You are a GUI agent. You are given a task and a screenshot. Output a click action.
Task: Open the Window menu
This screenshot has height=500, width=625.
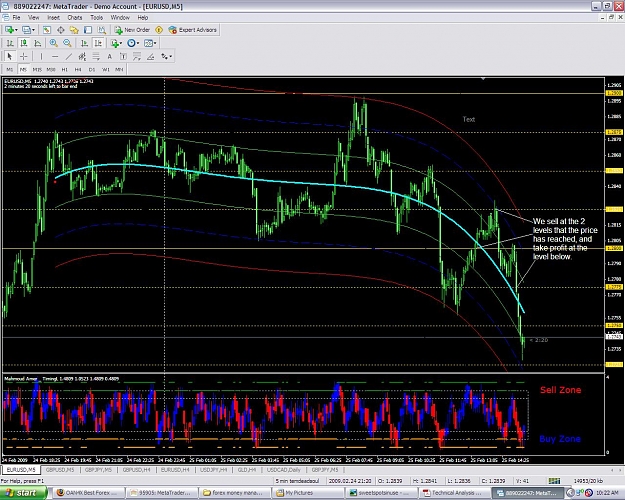coord(120,18)
